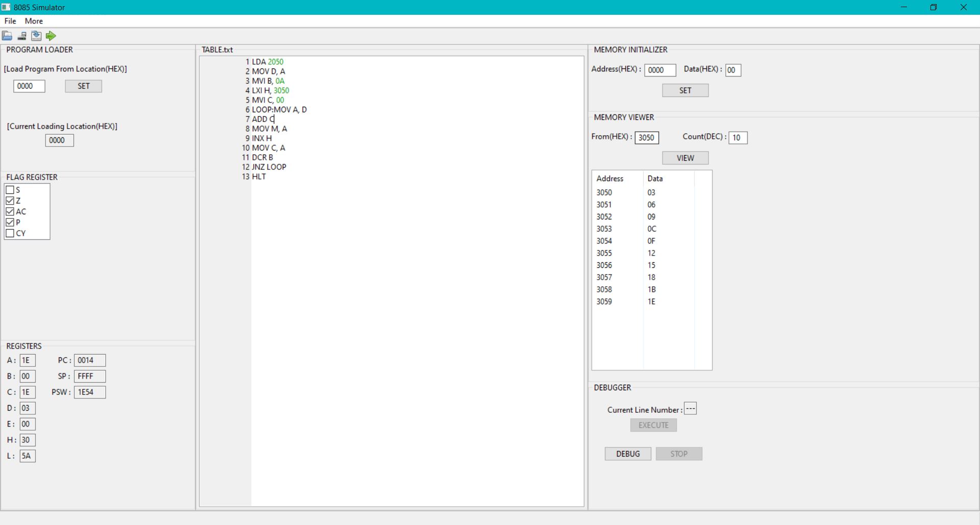Click code line 'INX H'

coord(262,138)
